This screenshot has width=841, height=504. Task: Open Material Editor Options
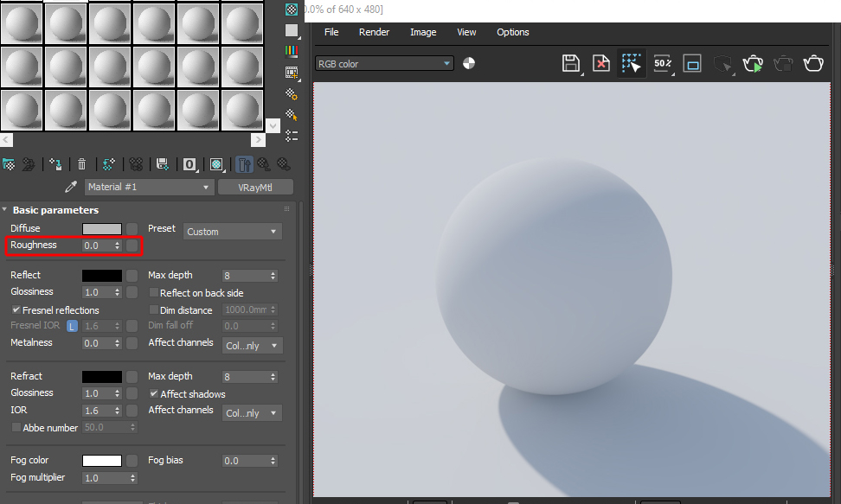292,94
